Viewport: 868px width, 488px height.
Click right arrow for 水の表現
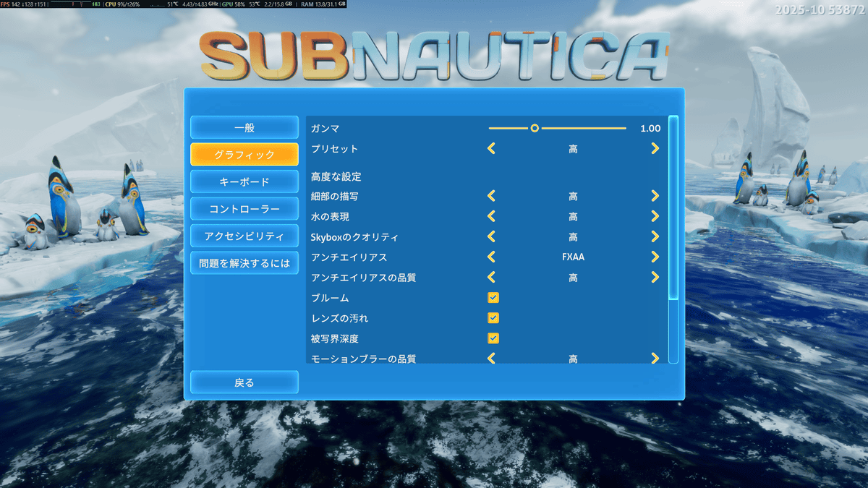point(655,216)
